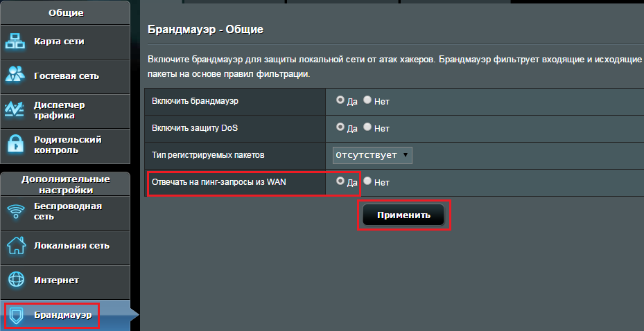Open Диспетчер трафика graph icon
The image size is (644, 331).
[15, 110]
